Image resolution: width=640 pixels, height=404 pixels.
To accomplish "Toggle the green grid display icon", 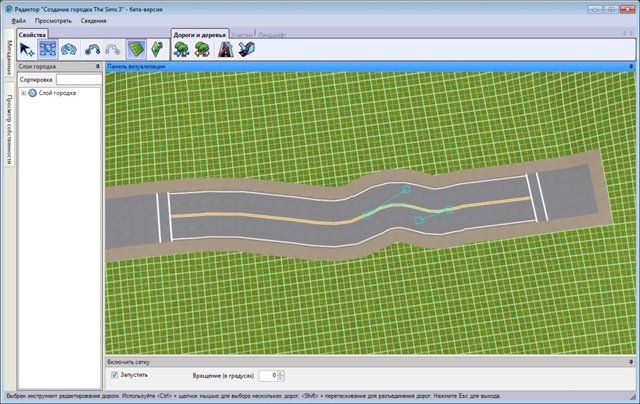I will [x=135, y=48].
